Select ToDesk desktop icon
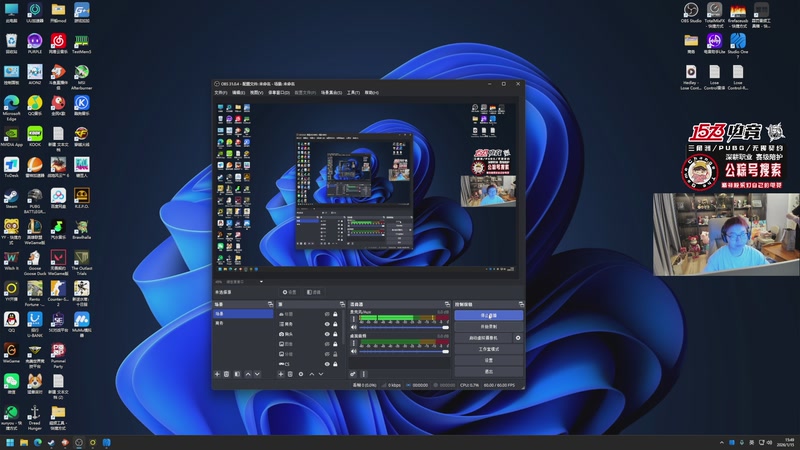 coord(11,167)
